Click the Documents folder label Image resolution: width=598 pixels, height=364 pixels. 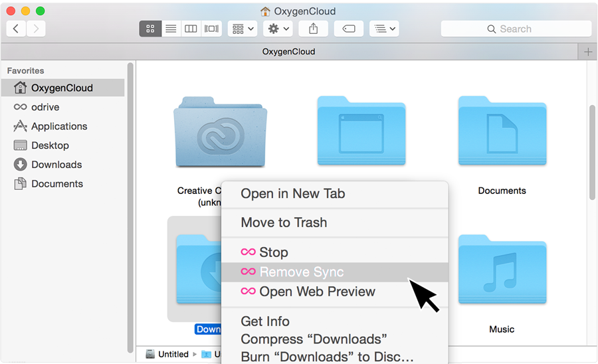click(502, 191)
